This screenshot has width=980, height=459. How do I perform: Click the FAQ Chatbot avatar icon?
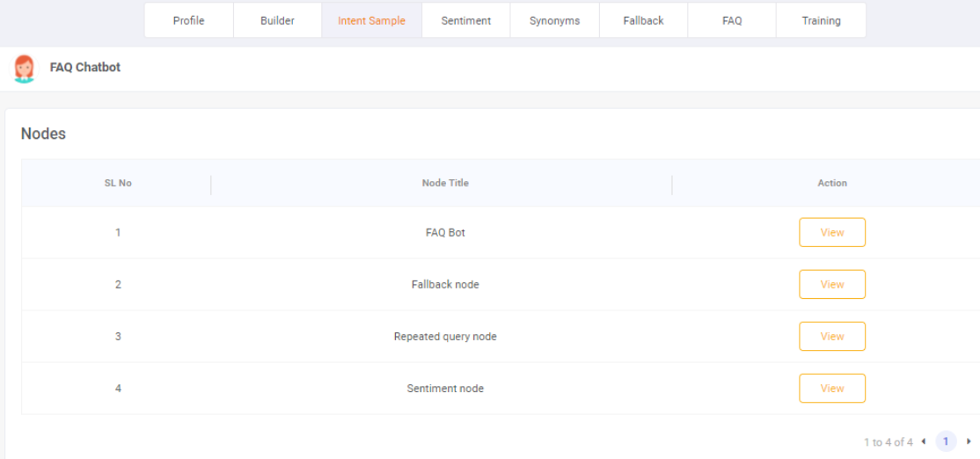[x=24, y=69]
